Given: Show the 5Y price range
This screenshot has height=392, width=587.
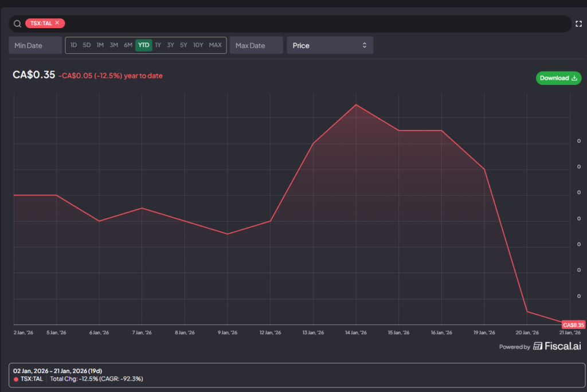Looking at the screenshot, I should pos(183,45).
